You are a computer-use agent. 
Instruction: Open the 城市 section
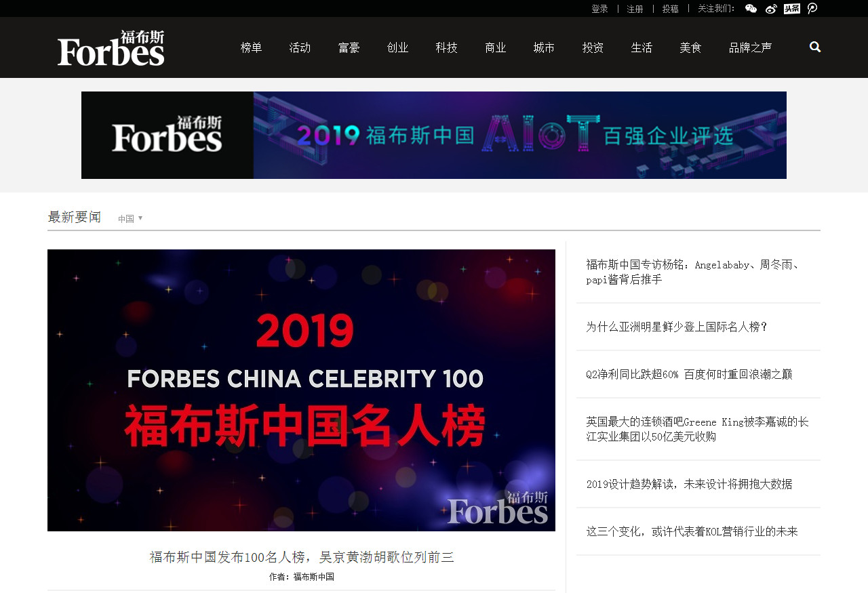[x=544, y=47]
